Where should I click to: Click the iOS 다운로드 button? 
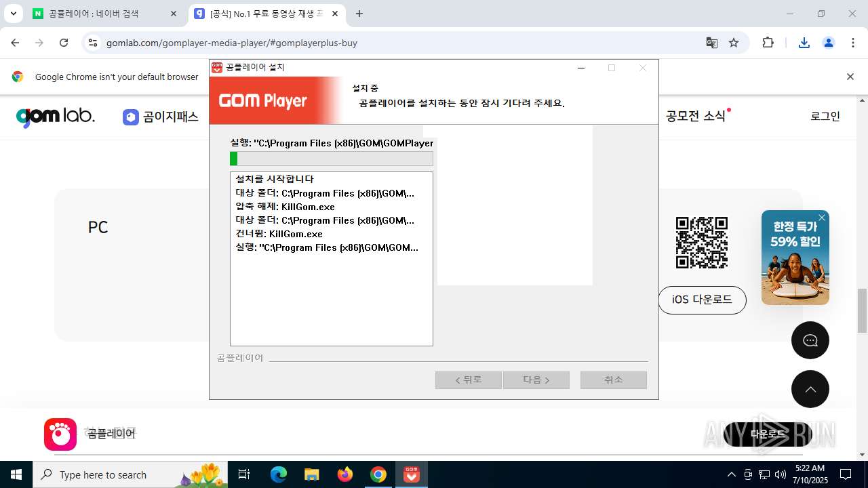coord(702,300)
